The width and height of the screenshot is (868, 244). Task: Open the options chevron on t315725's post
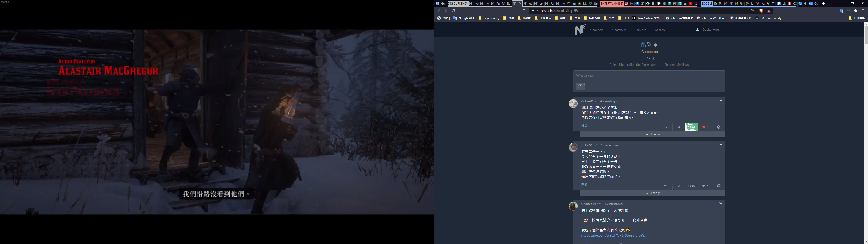tap(721, 144)
